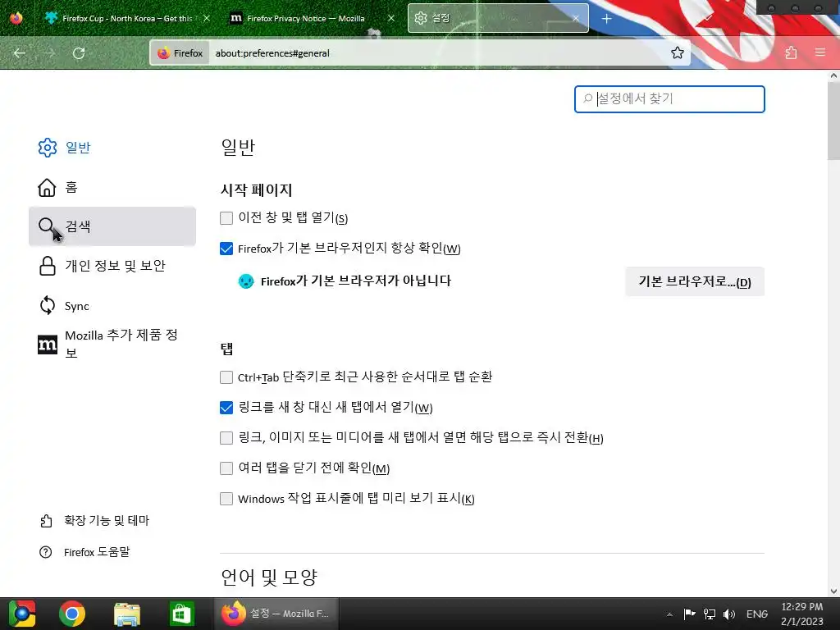Click the 시작 페이지 heading
840x630 pixels.
[256, 189]
